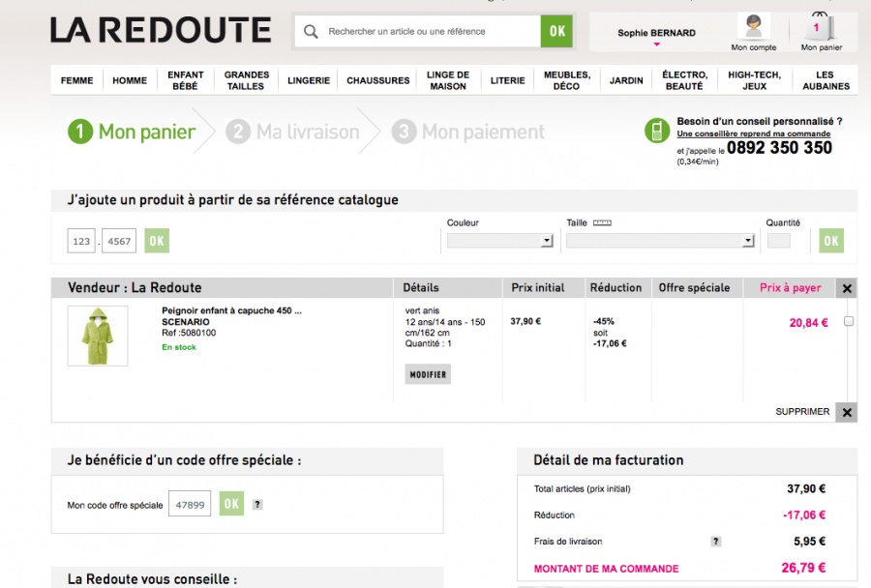871x588 pixels.
Task: Click the La Redoute logo
Action: (161, 30)
